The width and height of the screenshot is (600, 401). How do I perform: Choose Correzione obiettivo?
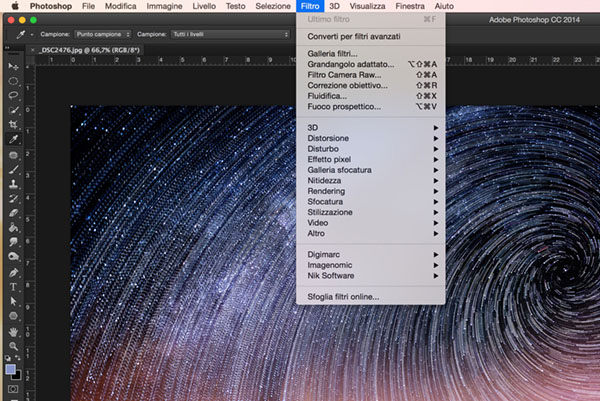pyautogui.click(x=371, y=85)
